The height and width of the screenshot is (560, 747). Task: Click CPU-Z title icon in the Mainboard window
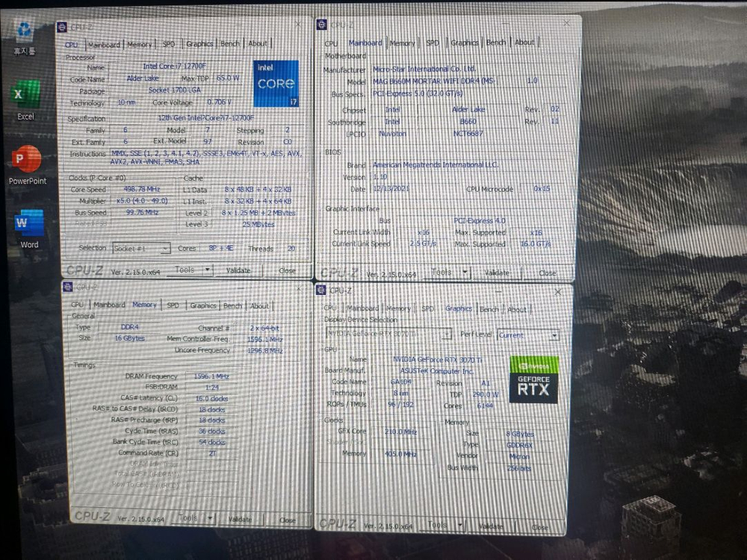click(x=321, y=24)
